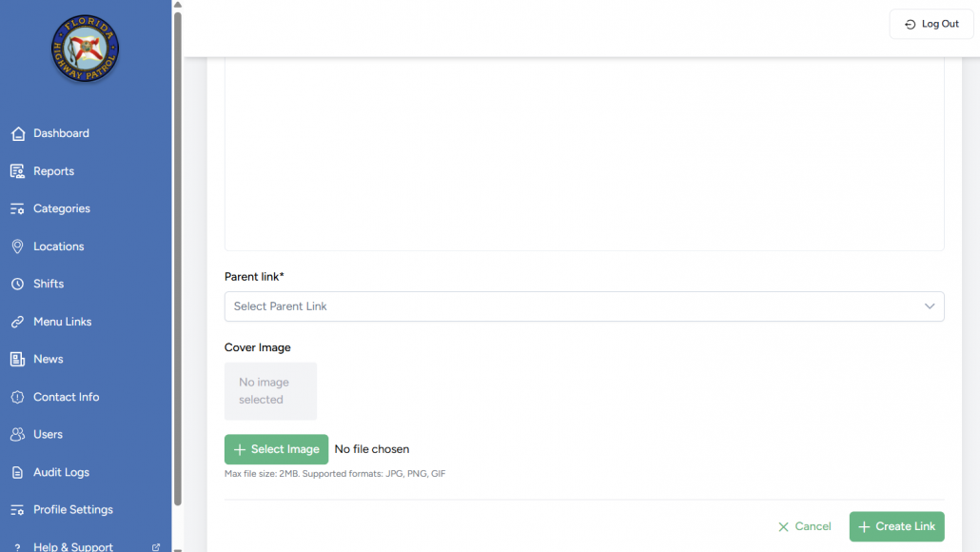Click the Audit Logs document icon
This screenshot has width=980, height=552.
pos(17,472)
